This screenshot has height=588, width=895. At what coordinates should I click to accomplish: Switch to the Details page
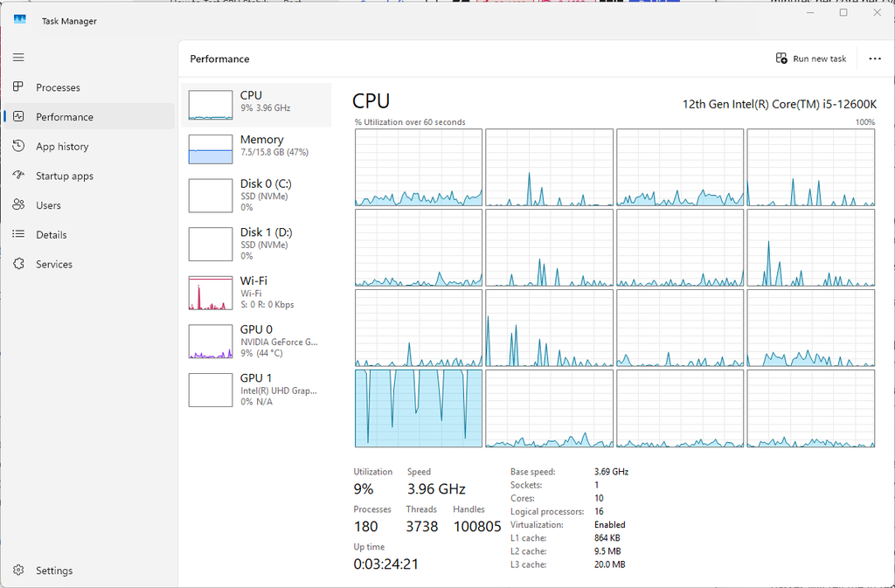(x=52, y=235)
